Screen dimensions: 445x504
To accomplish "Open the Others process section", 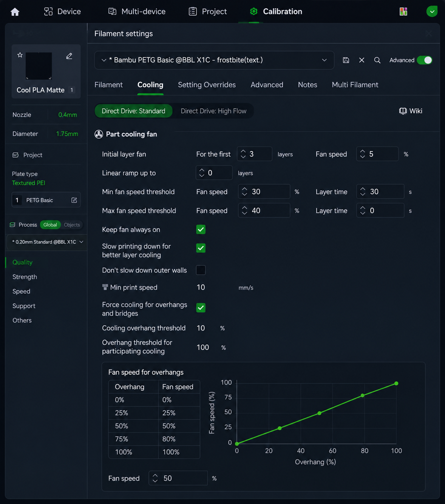I will coord(22,320).
